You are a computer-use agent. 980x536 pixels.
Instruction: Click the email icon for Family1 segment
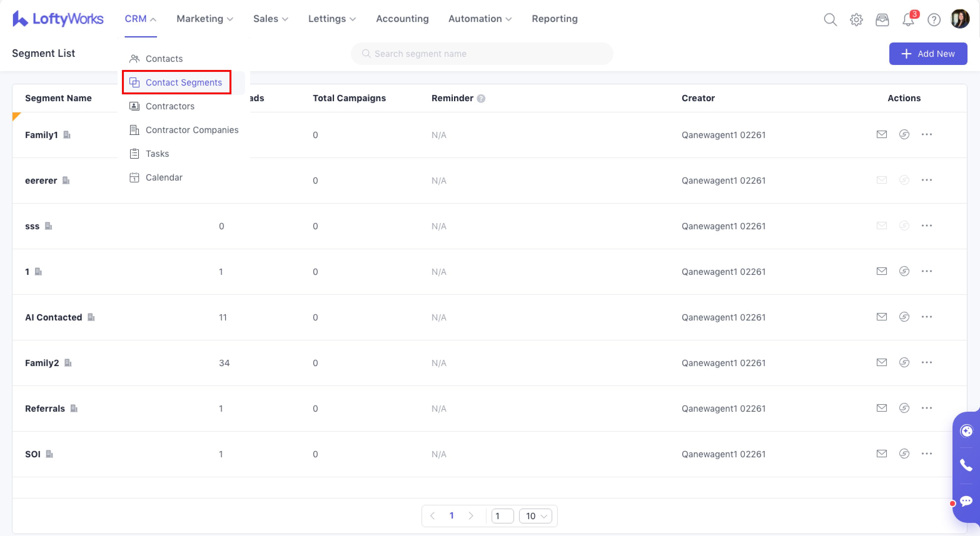[881, 135]
